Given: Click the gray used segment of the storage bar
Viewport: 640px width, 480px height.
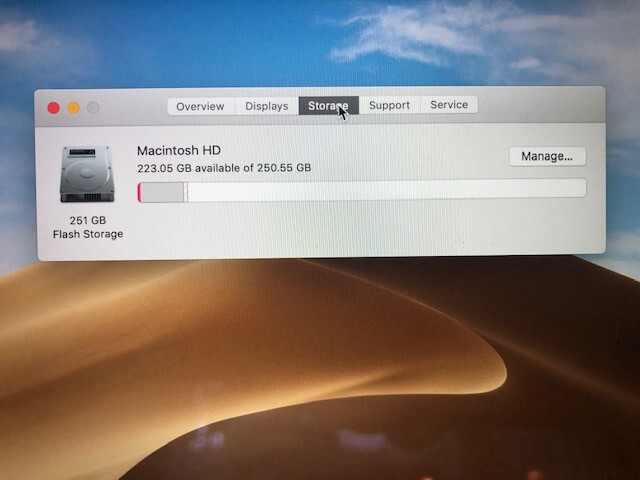Looking at the screenshot, I should point(162,192).
